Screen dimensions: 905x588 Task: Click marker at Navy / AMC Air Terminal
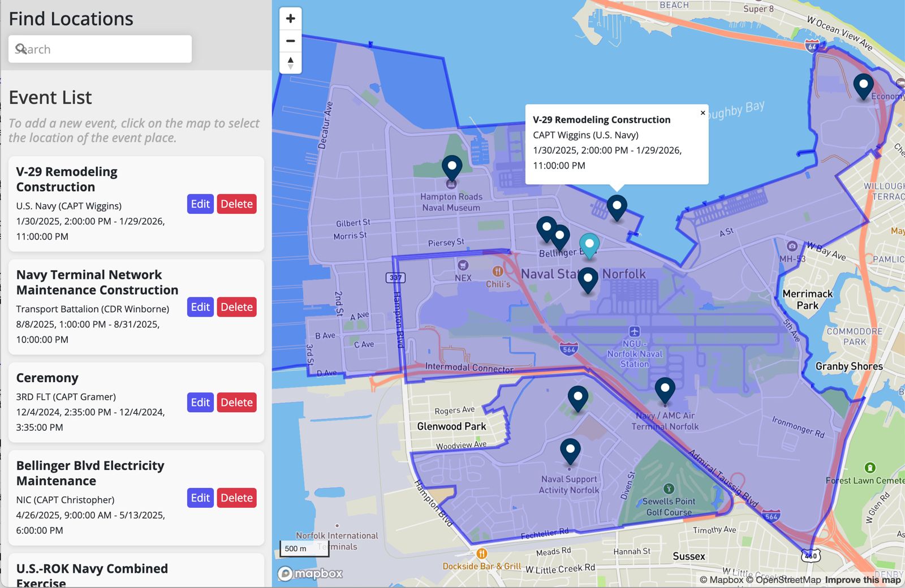(x=665, y=389)
